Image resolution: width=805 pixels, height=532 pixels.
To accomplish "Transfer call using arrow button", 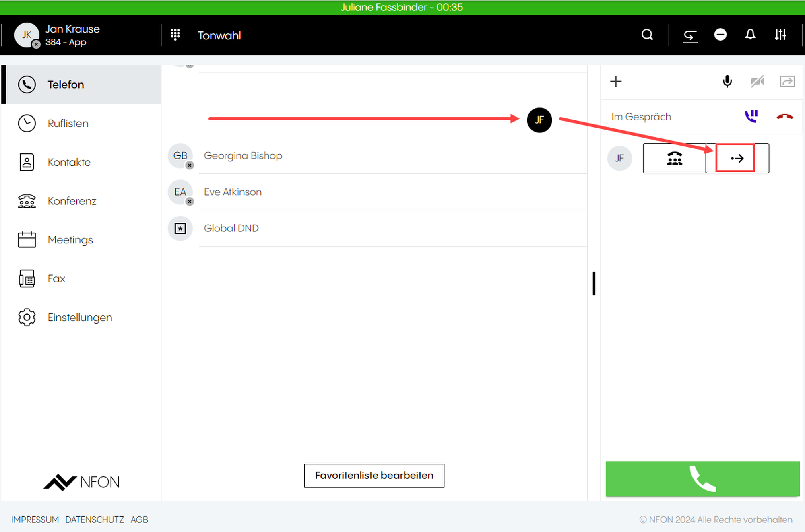I will coord(737,159).
